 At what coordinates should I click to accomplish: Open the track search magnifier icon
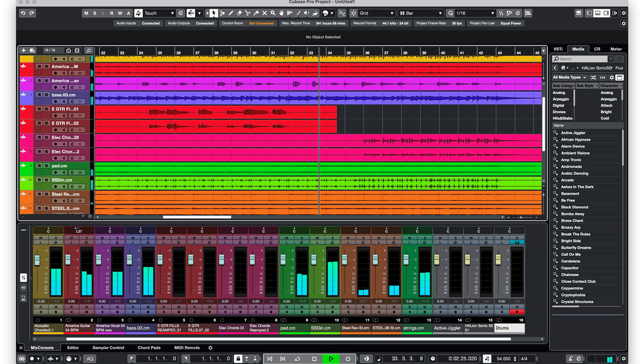[89, 50]
